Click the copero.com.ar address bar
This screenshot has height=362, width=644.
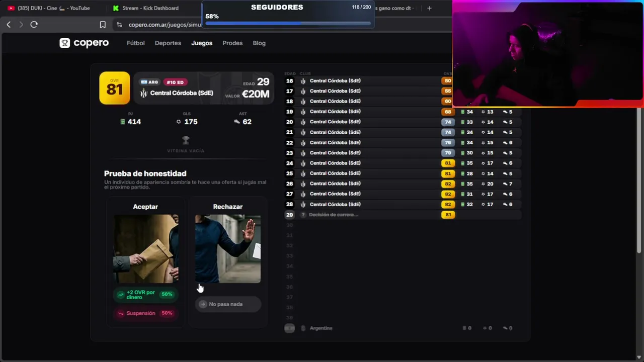(x=164, y=25)
